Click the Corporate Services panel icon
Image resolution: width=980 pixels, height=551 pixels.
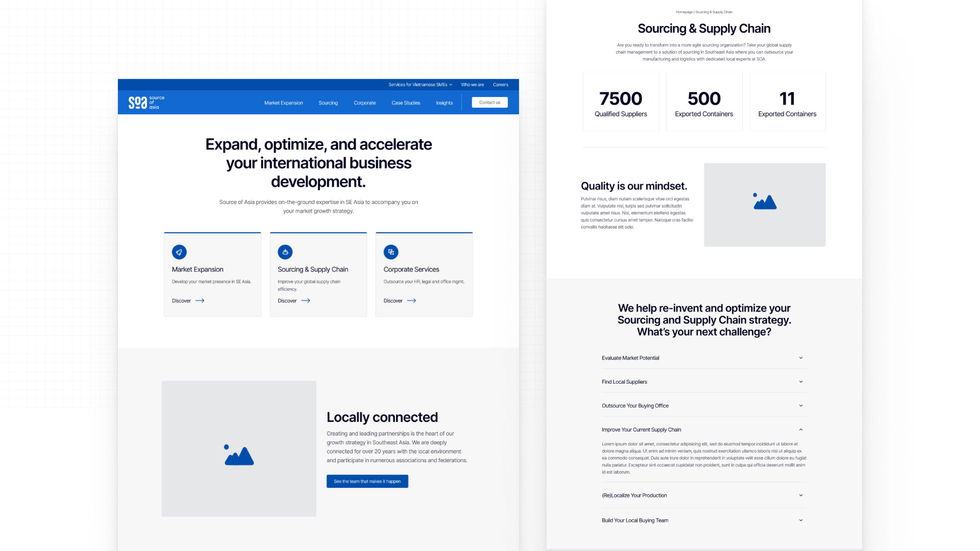pos(390,252)
